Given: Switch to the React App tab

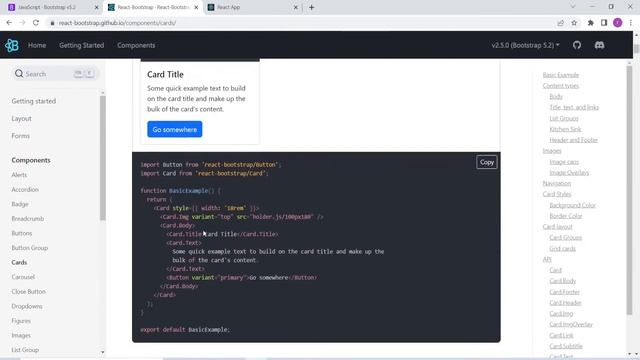Looking at the screenshot, I should 252,7.
